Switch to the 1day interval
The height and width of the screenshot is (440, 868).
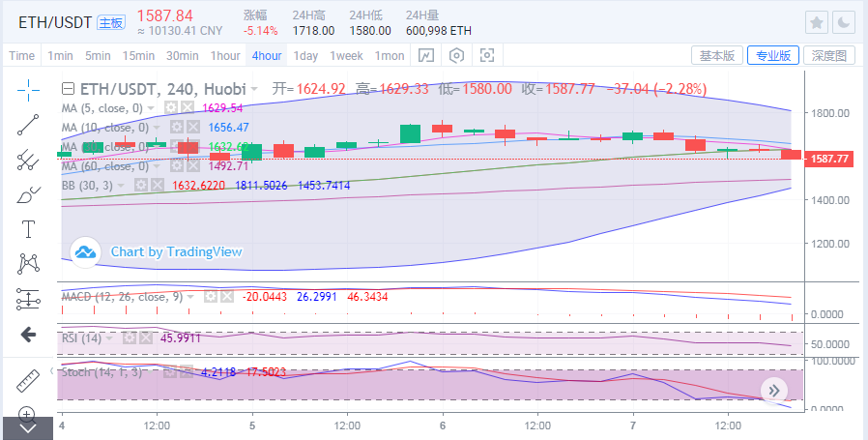tap(305, 55)
